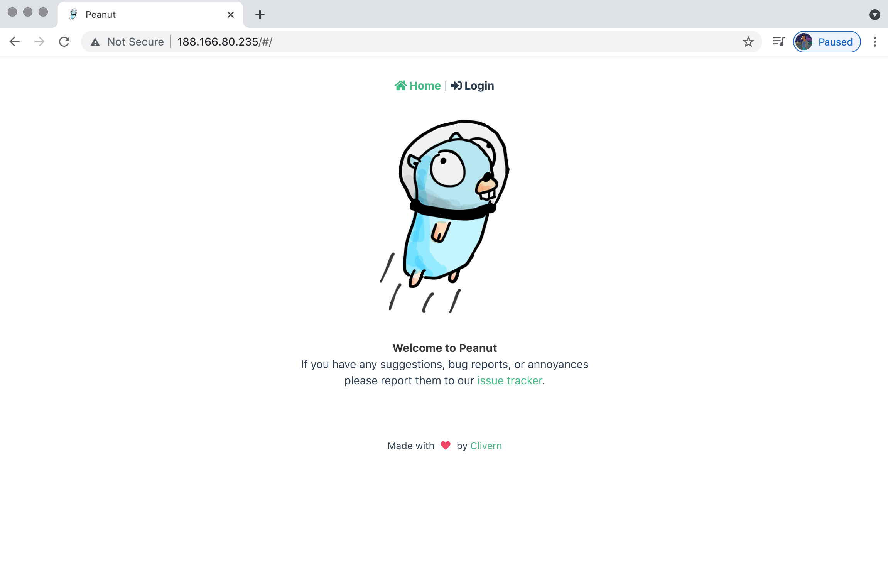Reload the page with refresh icon
888x588 pixels.
pos(64,42)
